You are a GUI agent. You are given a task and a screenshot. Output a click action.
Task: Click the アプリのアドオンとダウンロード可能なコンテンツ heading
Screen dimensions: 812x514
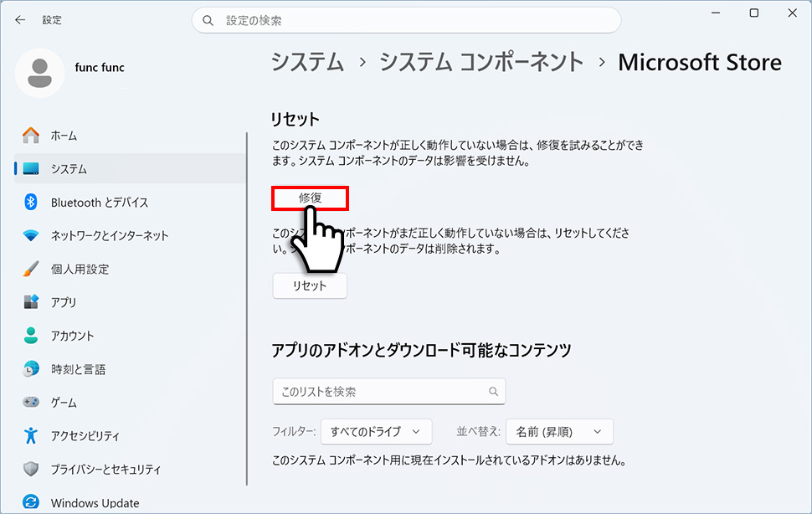click(x=422, y=351)
